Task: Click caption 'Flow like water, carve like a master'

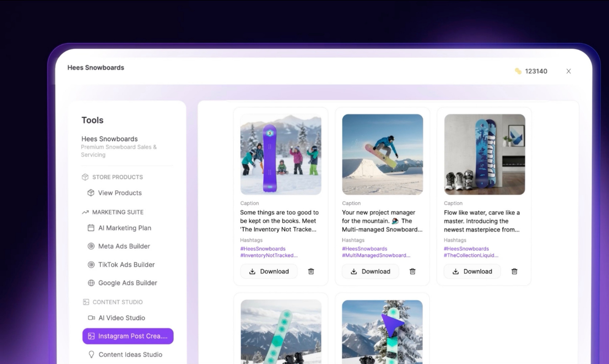Action: (482, 221)
